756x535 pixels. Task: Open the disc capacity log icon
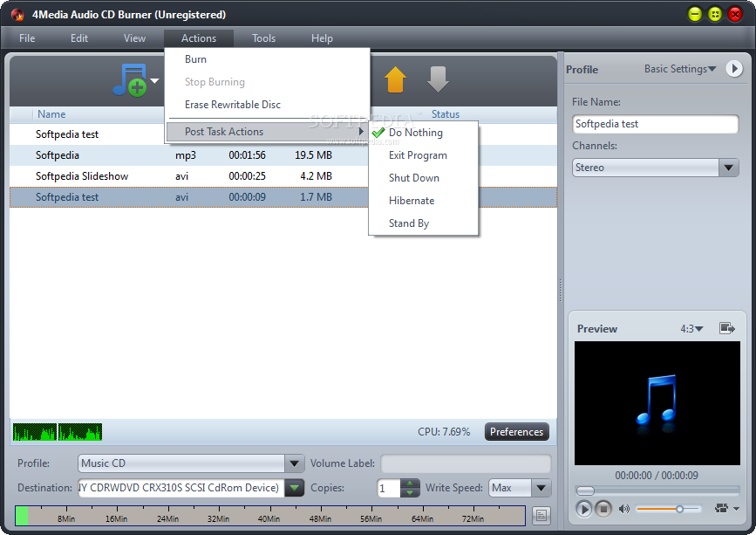541,516
